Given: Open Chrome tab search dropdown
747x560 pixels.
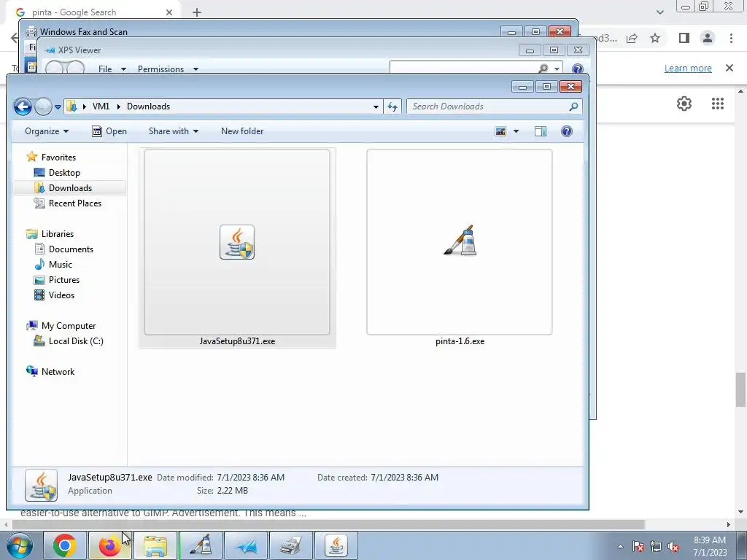Looking at the screenshot, I should click(x=659, y=12).
